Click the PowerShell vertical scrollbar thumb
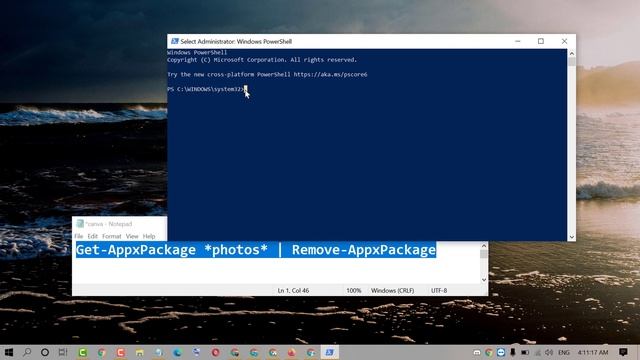Screen dimensions: 640x360 point(571,62)
